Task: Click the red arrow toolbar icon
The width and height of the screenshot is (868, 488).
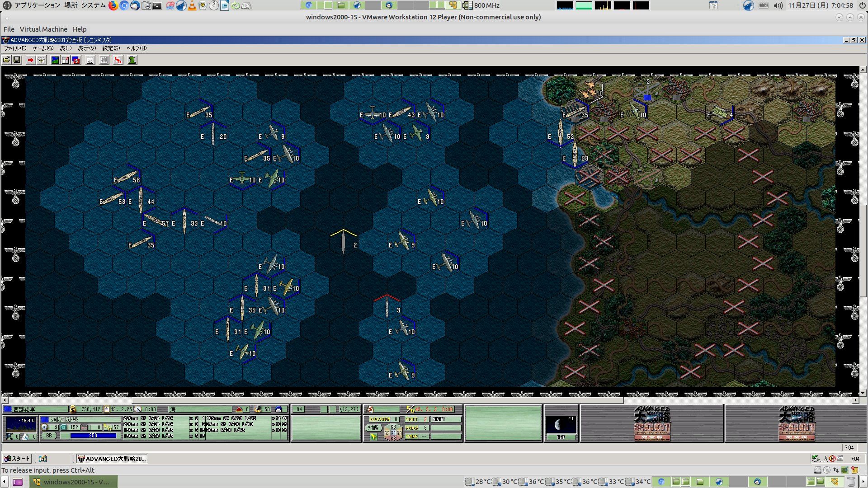Action: coord(30,60)
